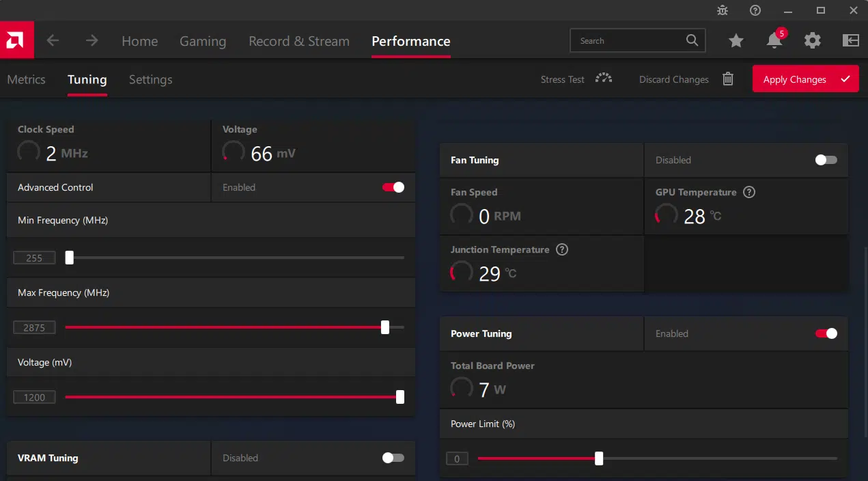Image resolution: width=868 pixels, height=481 pixels.
Task: Open the Record & Stream tab
Action: click(x=299, y=41)
